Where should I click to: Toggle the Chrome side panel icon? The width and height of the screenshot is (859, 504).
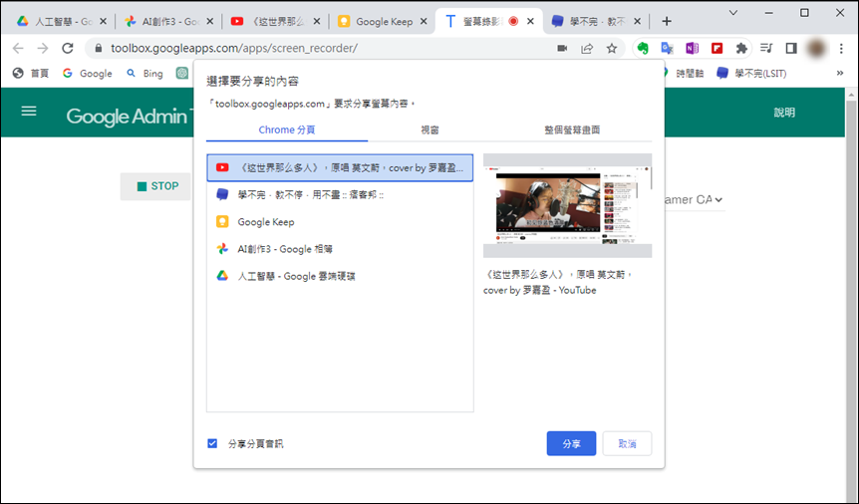pos(790,48)
